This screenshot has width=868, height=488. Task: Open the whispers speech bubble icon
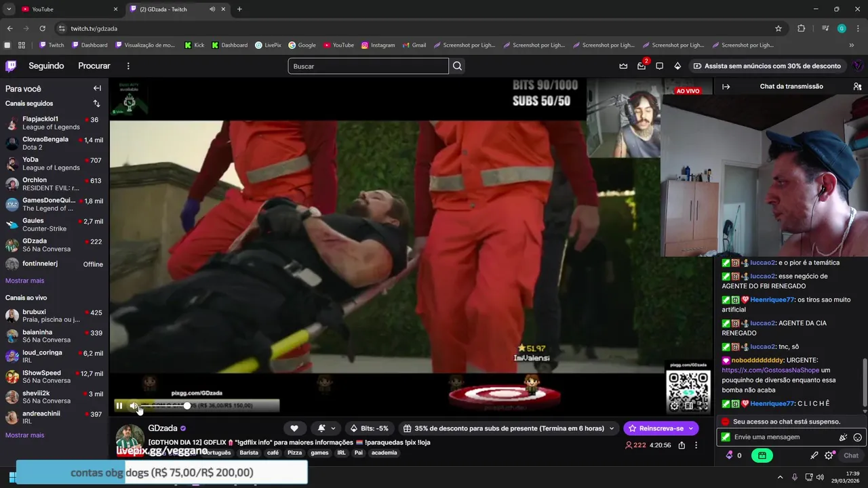point(659,66)
